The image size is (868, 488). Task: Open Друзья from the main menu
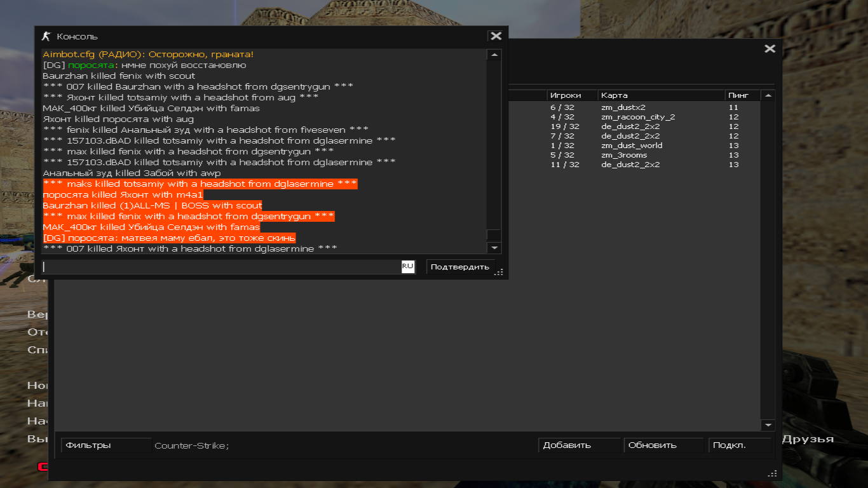coord(808,439)
